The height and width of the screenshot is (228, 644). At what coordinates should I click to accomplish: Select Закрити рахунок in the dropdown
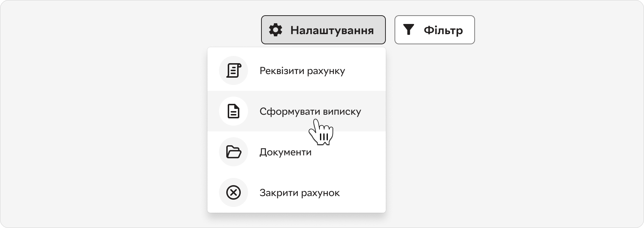coord(296,192)
